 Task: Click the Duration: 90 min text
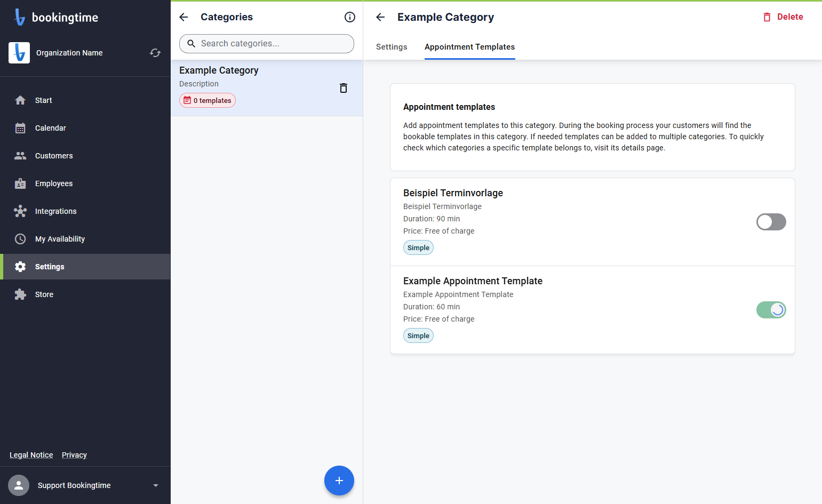point(432,219)
